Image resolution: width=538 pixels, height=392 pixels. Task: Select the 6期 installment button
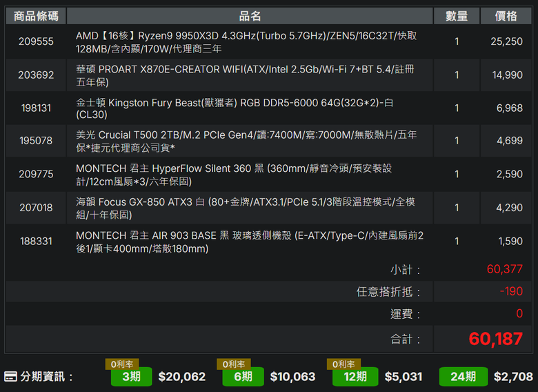point(243,377)
